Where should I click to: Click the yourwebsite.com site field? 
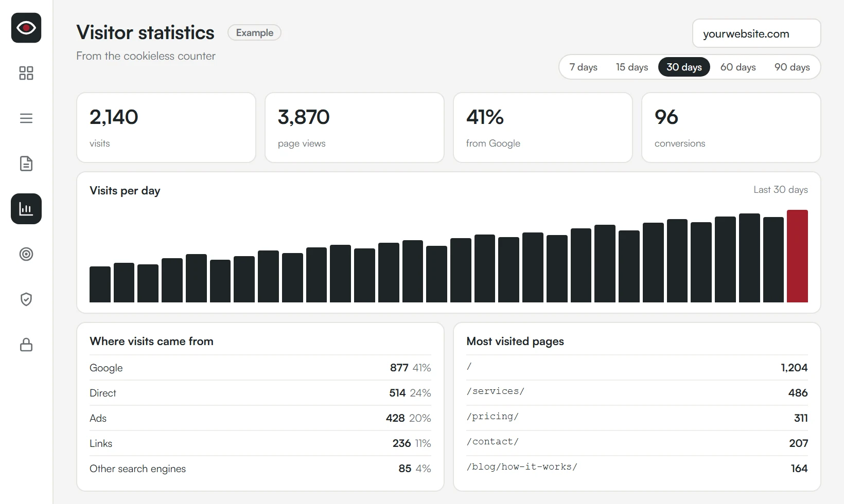click(757, 34)
